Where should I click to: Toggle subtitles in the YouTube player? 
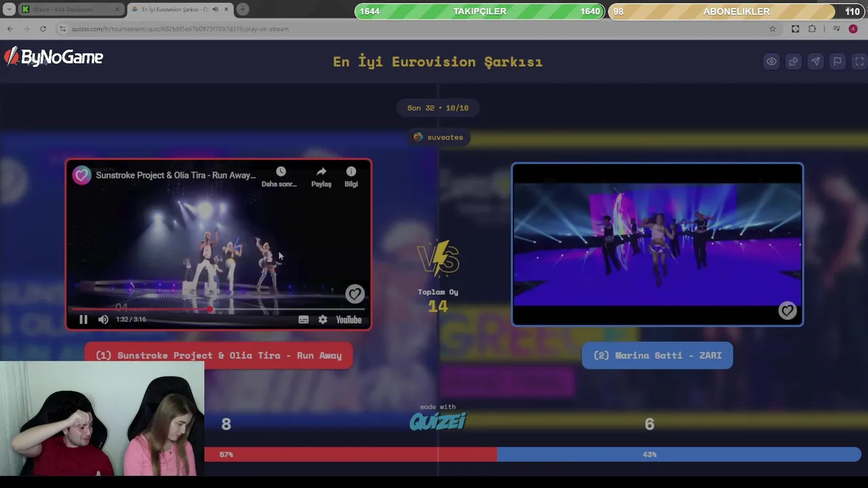pyautogui.click(x=303, y=319)
